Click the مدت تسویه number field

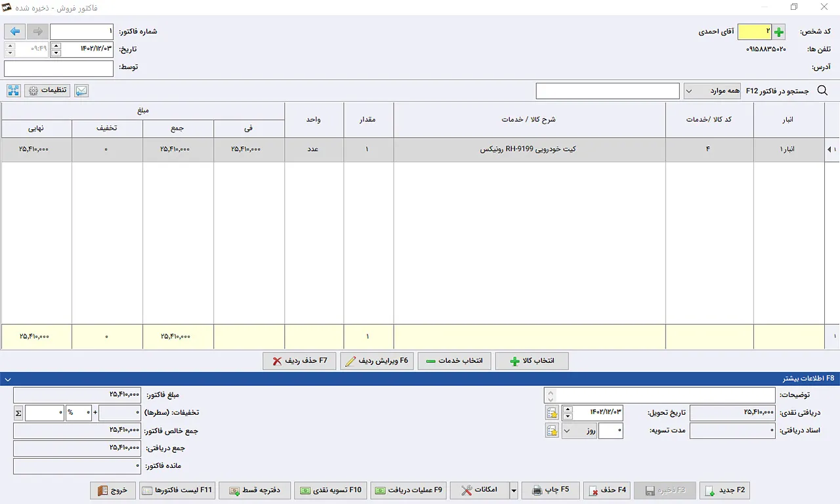pos(611,430)
